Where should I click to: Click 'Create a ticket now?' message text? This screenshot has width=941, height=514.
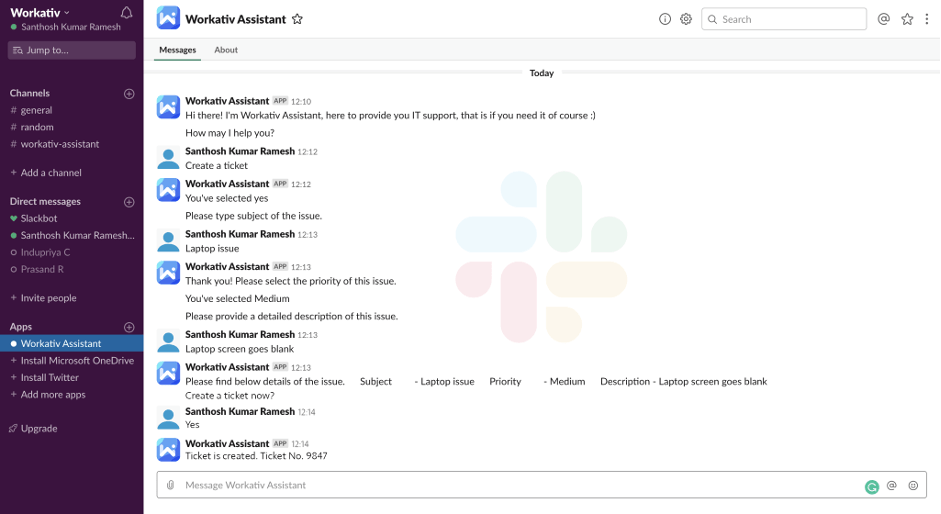coord(230,396)
